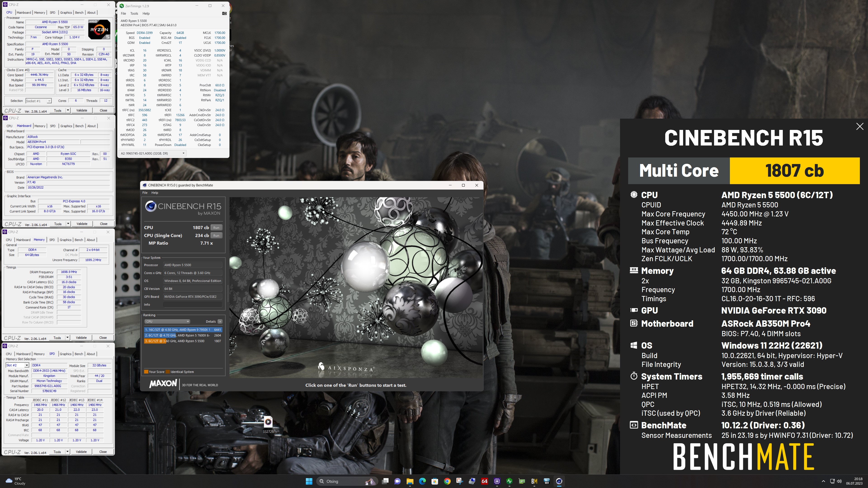The height and width of the screenshot is (488, 868).
Task: Open SPD tab in the Mainboard CPU-Z window
Action: pos(53,126)
